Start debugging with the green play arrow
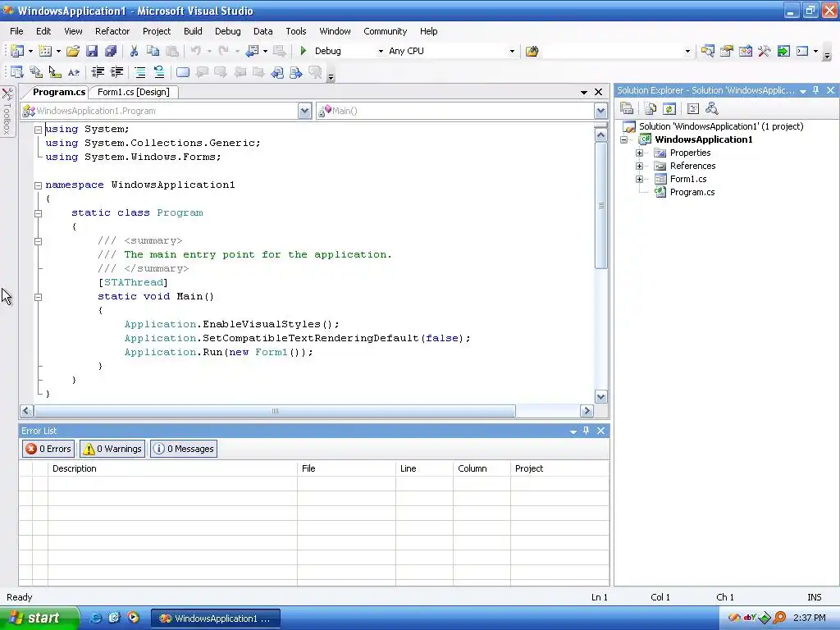The width and height of the screenshot is (840, 630). click(x=304, y=51)
